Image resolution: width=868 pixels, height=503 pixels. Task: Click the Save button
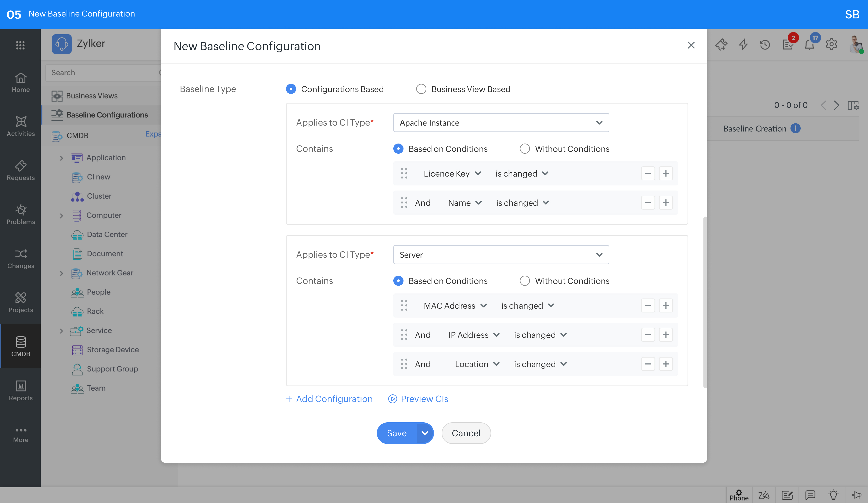(x=397, y=433)
